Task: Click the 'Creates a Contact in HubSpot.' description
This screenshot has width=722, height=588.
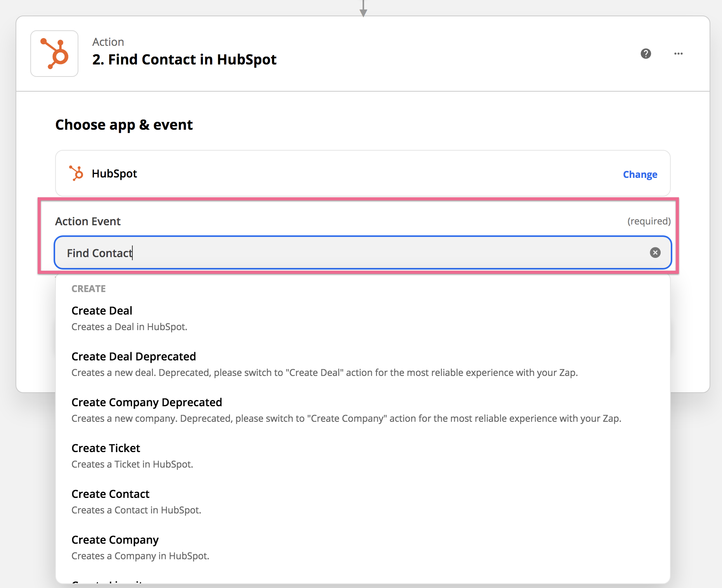Action: (136, 510)
